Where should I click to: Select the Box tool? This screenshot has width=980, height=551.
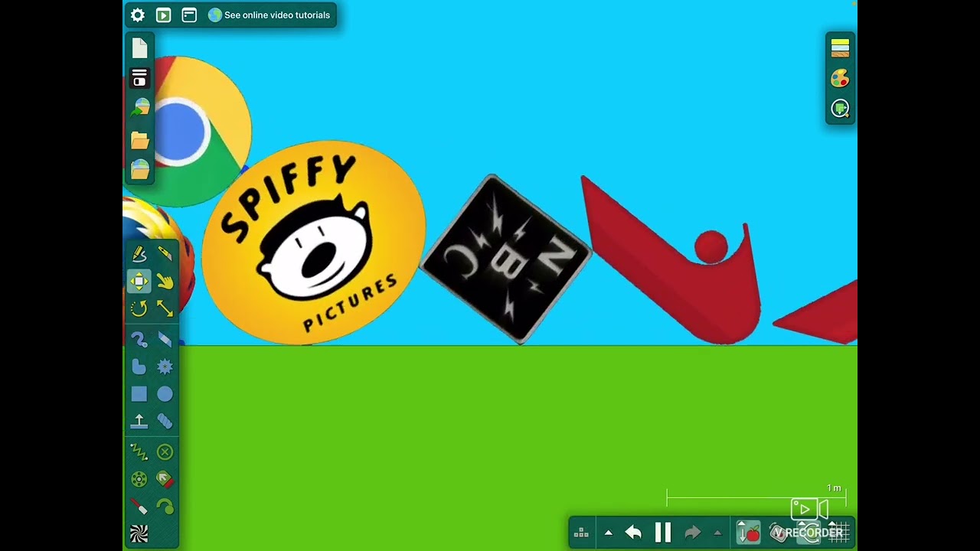pos(139,394)
